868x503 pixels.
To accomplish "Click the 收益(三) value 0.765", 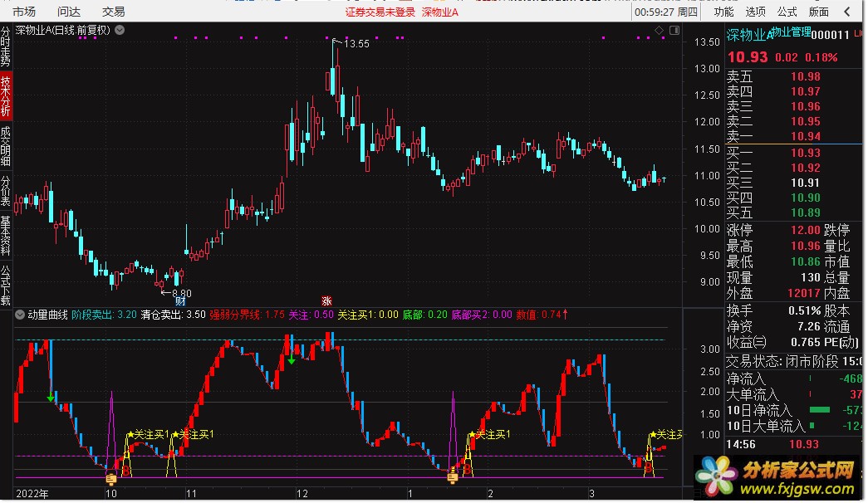I will pos(806,343).
